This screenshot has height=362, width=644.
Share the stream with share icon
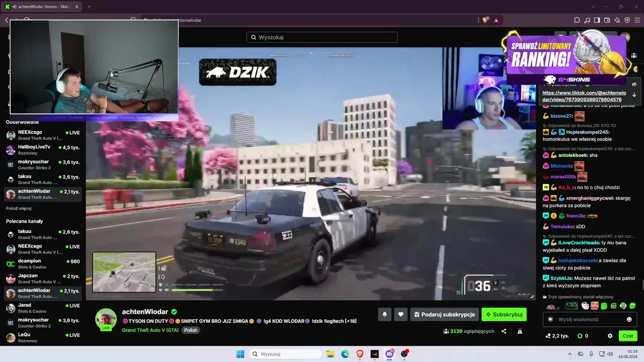pos(504,331)
